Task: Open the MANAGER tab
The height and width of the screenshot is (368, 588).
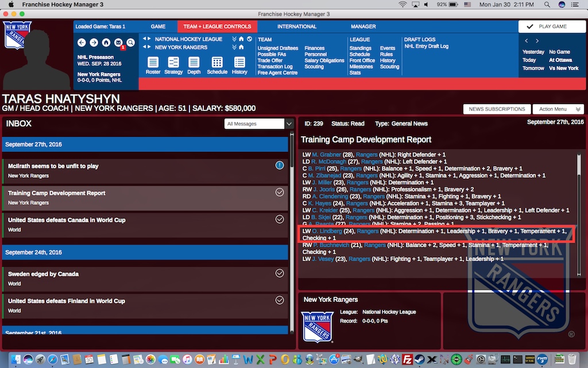Action: pos(363,26)
